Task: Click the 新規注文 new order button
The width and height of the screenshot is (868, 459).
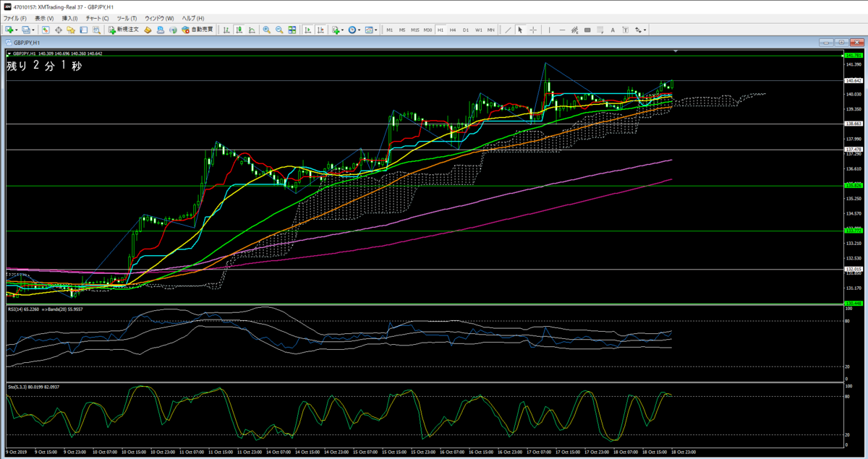Action: click(123, 30)
